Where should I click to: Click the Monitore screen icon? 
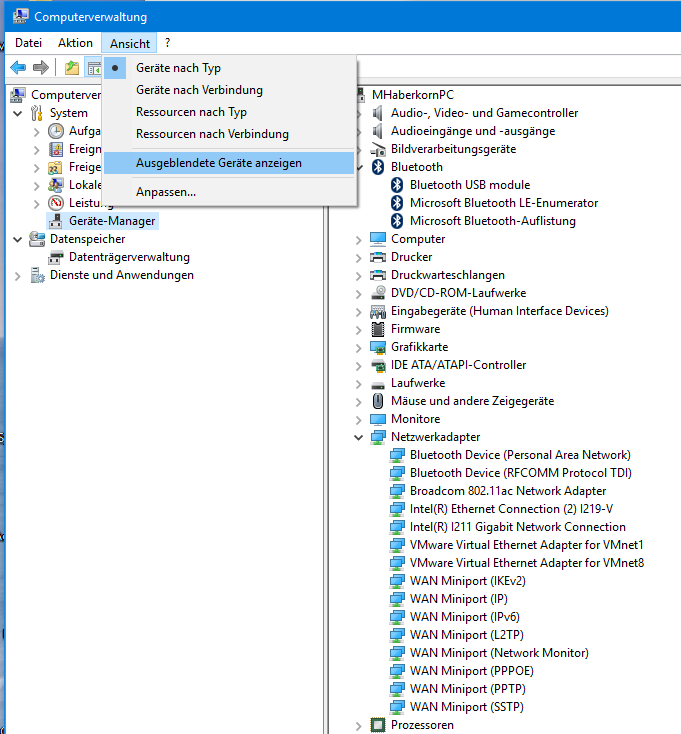(378, 419)
